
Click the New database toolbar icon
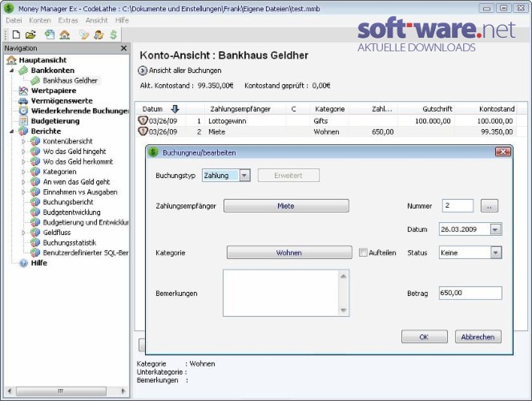point(16,34)
